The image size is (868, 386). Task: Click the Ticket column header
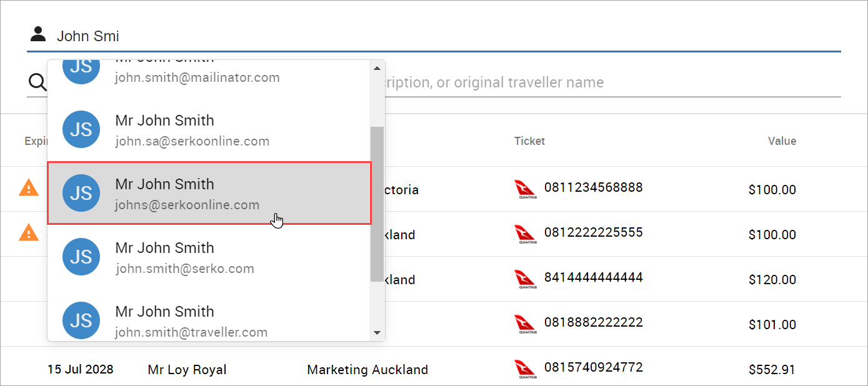(x=529, y=141)
